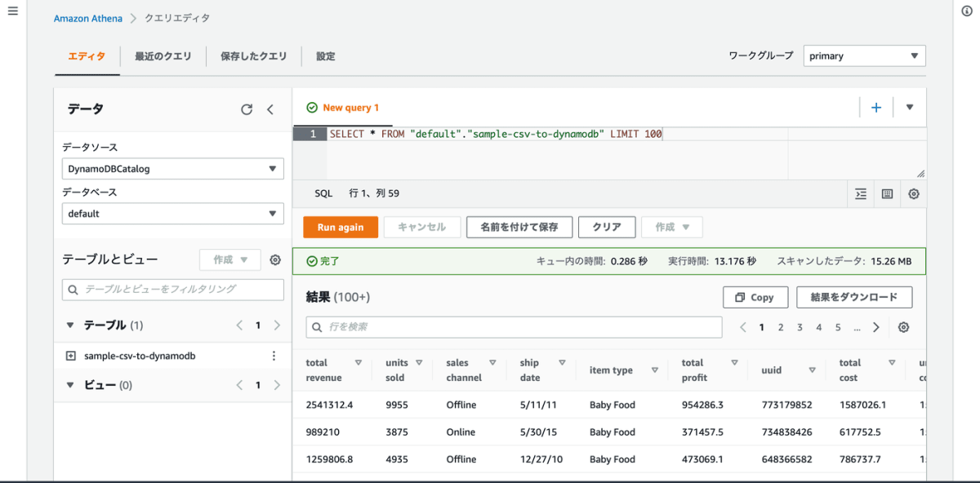Go to results page 4
The image size is (980, 483).
(x=819, y=327)
